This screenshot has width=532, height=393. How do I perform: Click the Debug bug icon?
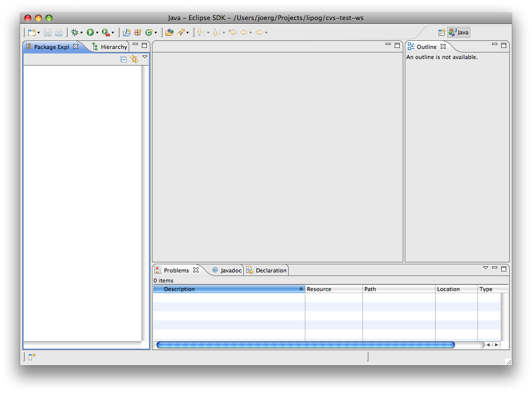coord(75,32)
